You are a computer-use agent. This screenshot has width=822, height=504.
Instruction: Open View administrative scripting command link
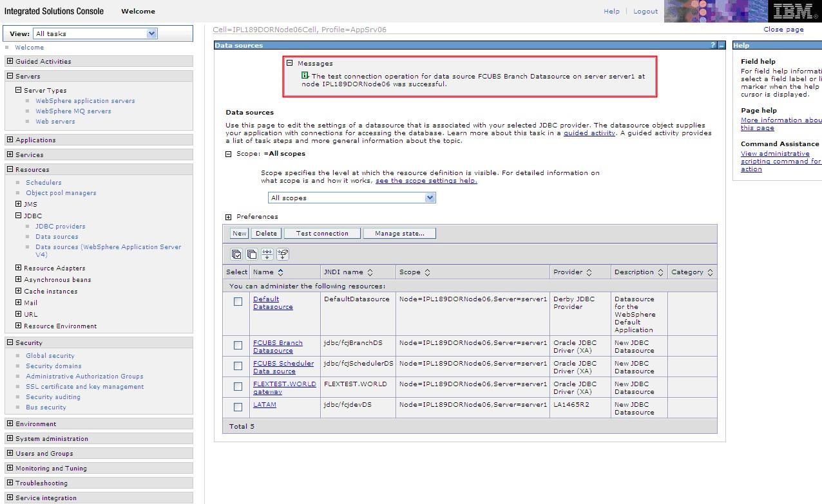pyautogui.click(x=780, y=161)
